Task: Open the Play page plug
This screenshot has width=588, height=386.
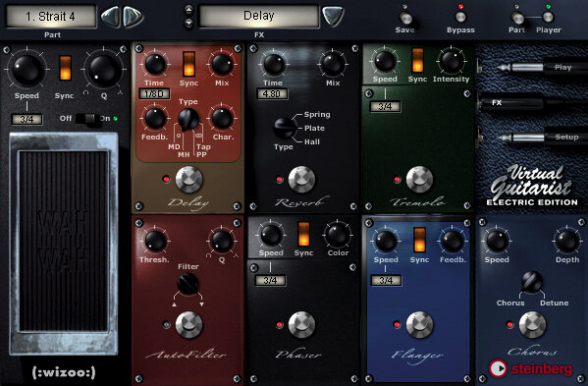Action: click(531, 67)
